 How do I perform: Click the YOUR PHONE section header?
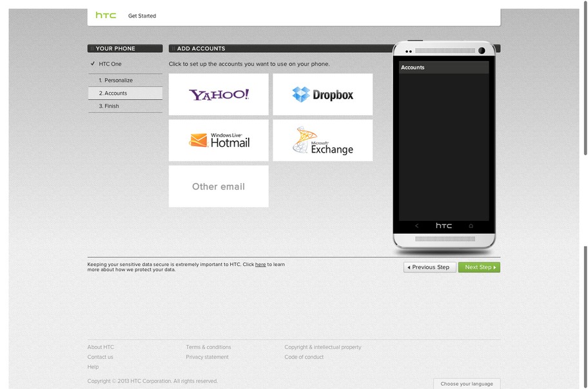pos(125,48)
